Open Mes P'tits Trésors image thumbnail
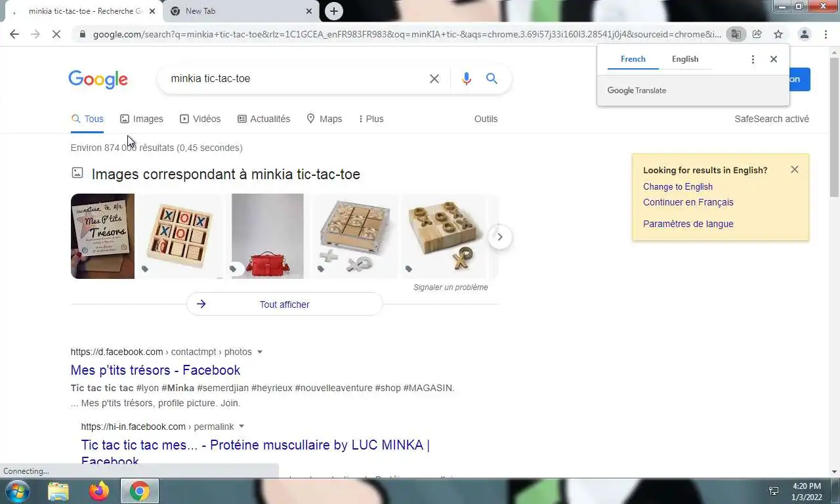The width and height of the screenshot is (840, 504). (x=102, y=236)
